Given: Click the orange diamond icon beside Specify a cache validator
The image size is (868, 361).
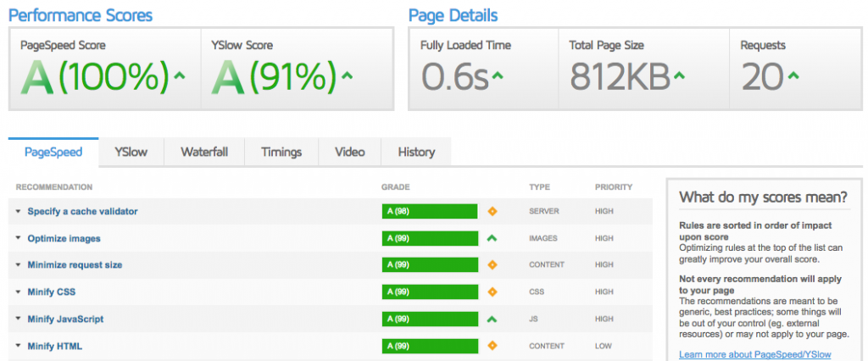Looking at the screenshot, I should pyautogui.click(x=492, y=211).
